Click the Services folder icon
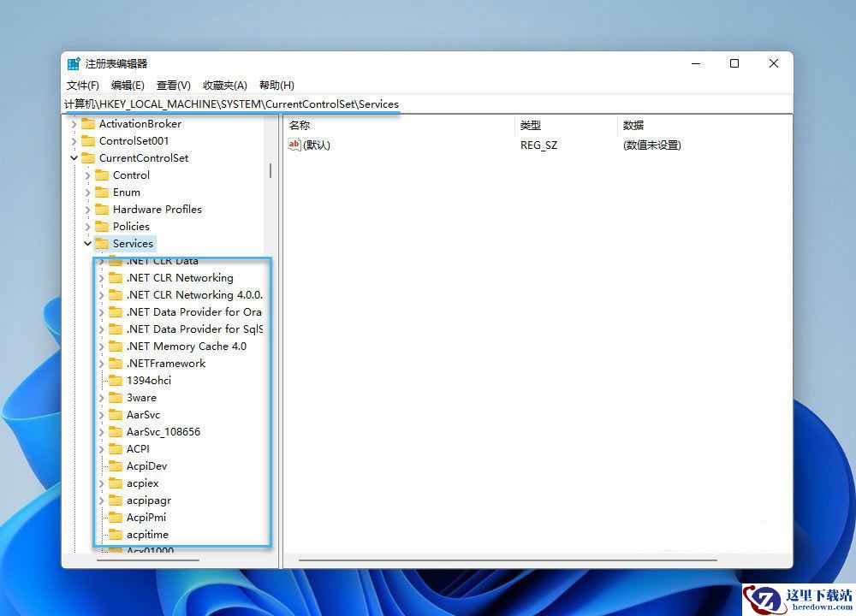This screenshot has height=616, width=856. pyautogui.click(x=102, y=243)
